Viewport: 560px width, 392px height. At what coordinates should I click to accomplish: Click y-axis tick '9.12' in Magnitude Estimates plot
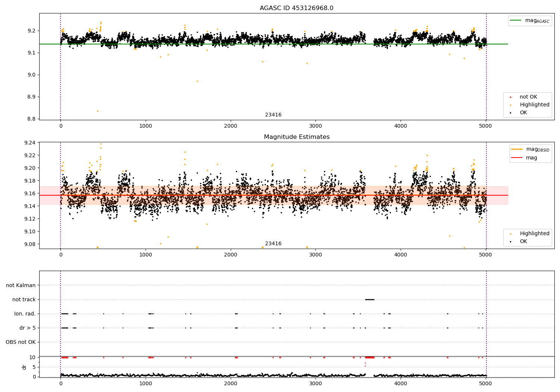pyautogui.click(x=30, y=219)
